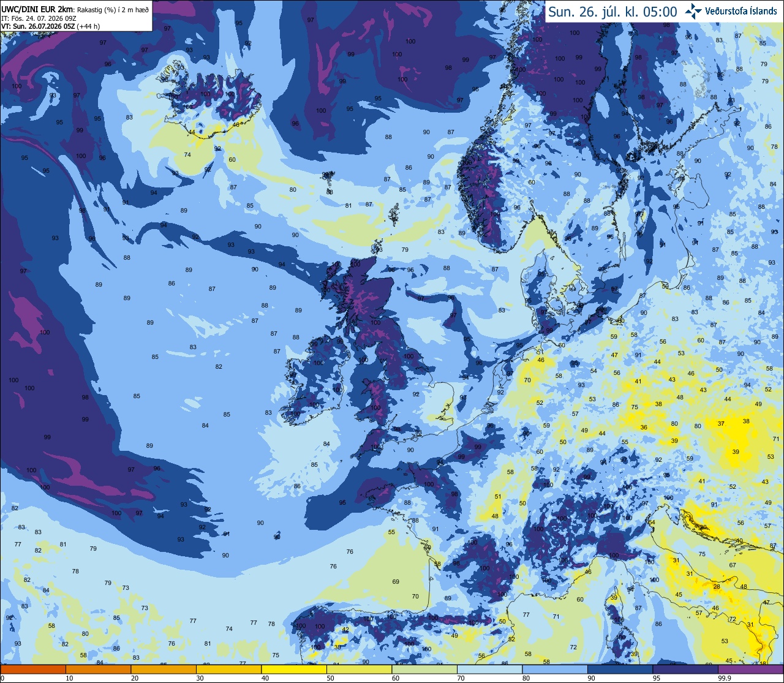Pick the 70–80 pale blue legend swatch
The width and height of the screenshot is (784, 683).
tap(490, 669)
